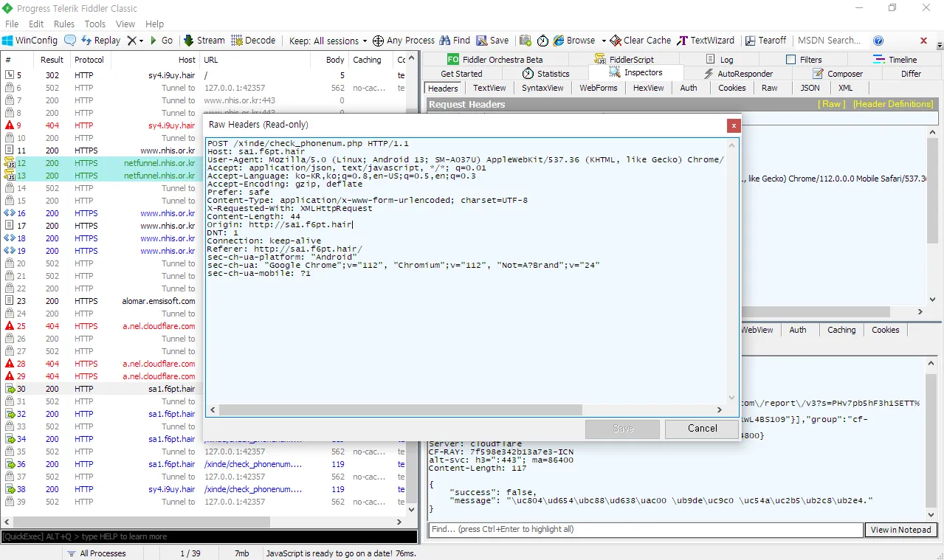Screen dimensions: 944x560
Task: Select the response Cookies tab
Action: (885, 330)
